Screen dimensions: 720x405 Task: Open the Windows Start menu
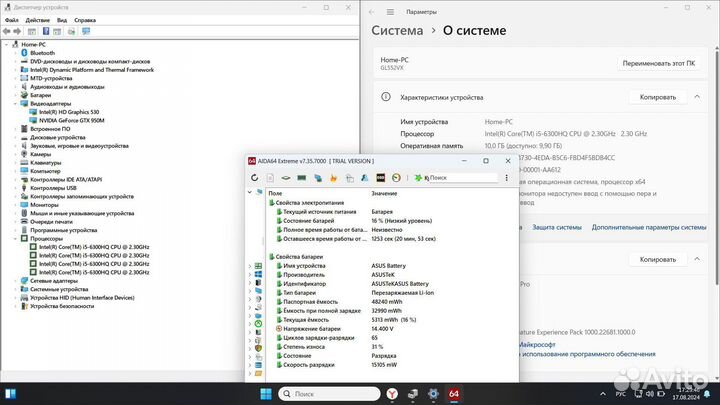click(267, 390)
